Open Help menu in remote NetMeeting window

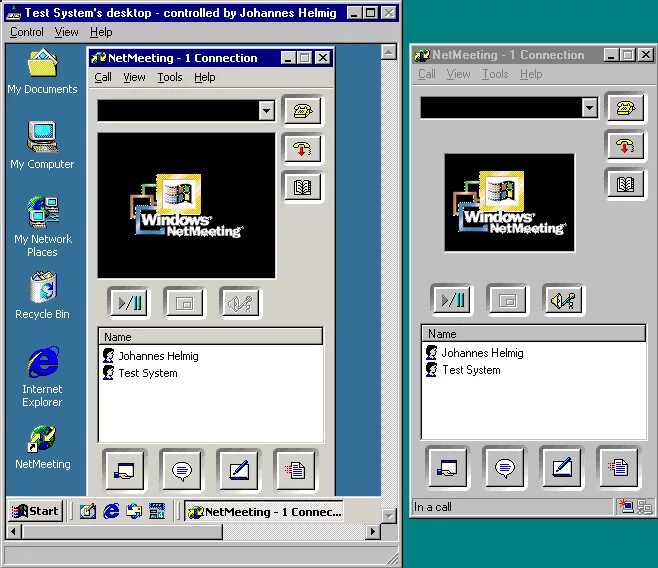click(205, 77)
